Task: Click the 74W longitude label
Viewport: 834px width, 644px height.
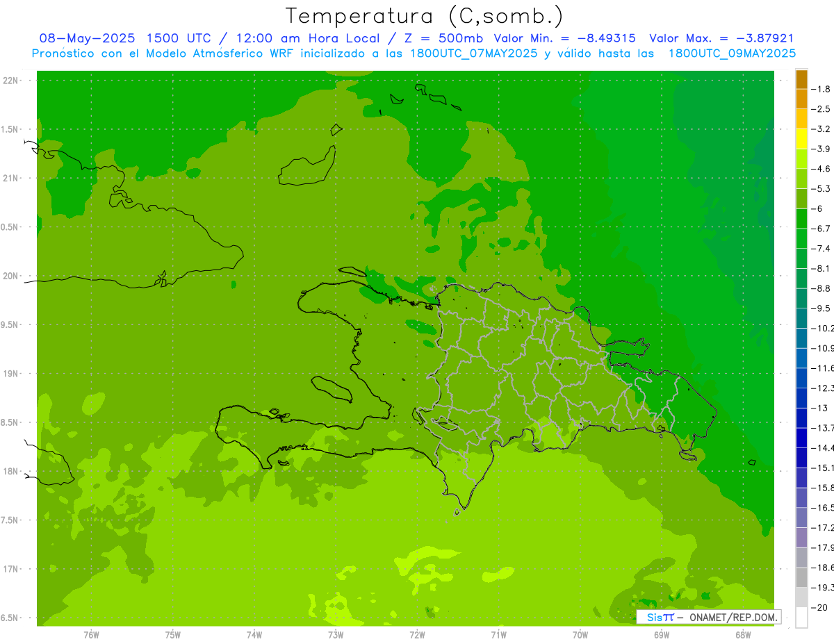Action: 254,634
